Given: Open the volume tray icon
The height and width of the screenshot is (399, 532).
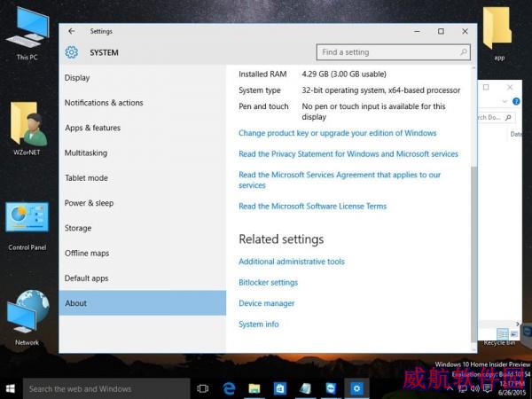Looking at the screenshot, I should (475, 388).
